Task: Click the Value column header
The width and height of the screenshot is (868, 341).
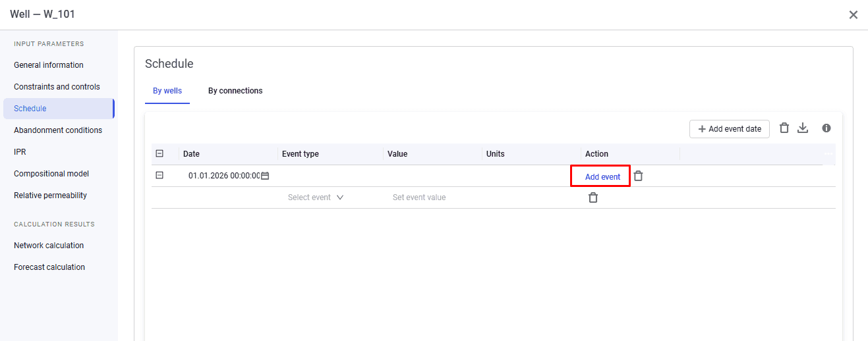Action: (397, 154)
